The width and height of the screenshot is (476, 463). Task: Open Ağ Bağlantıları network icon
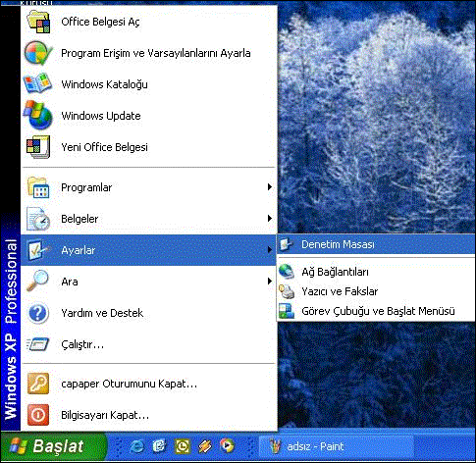(287, 272)
